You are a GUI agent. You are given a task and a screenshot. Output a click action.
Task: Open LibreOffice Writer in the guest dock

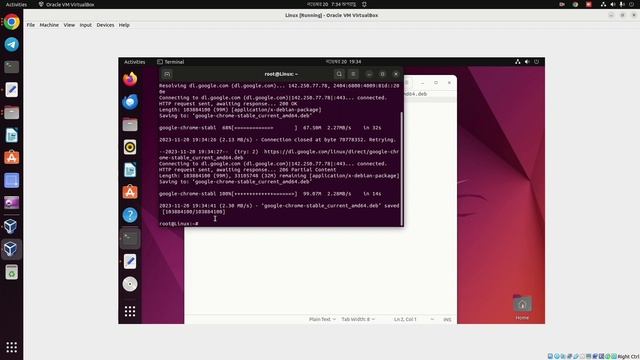coord(130,170)
